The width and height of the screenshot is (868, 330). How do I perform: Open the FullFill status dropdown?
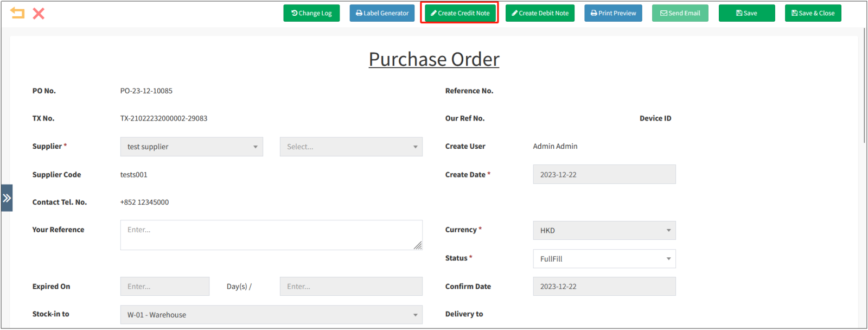(604, 259)
